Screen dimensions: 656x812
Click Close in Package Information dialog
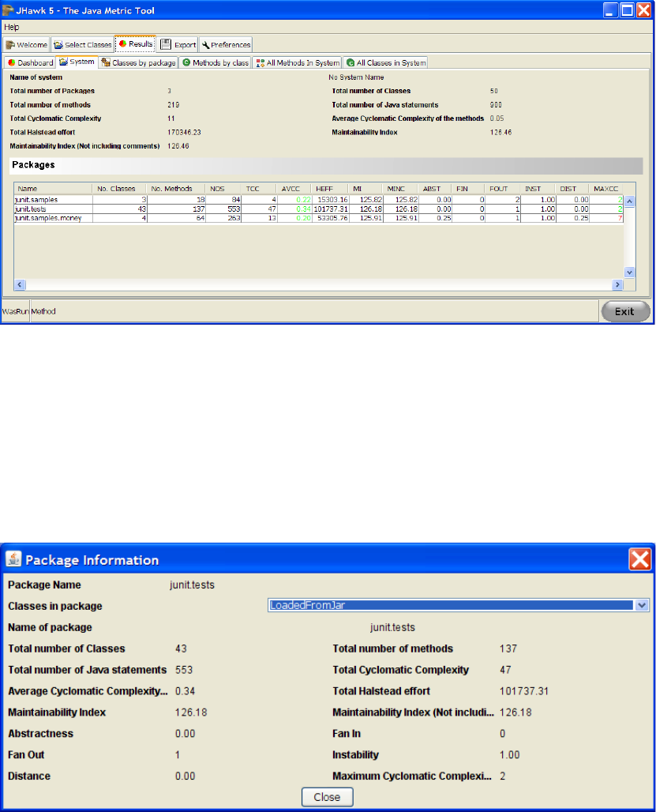[327, 796]
